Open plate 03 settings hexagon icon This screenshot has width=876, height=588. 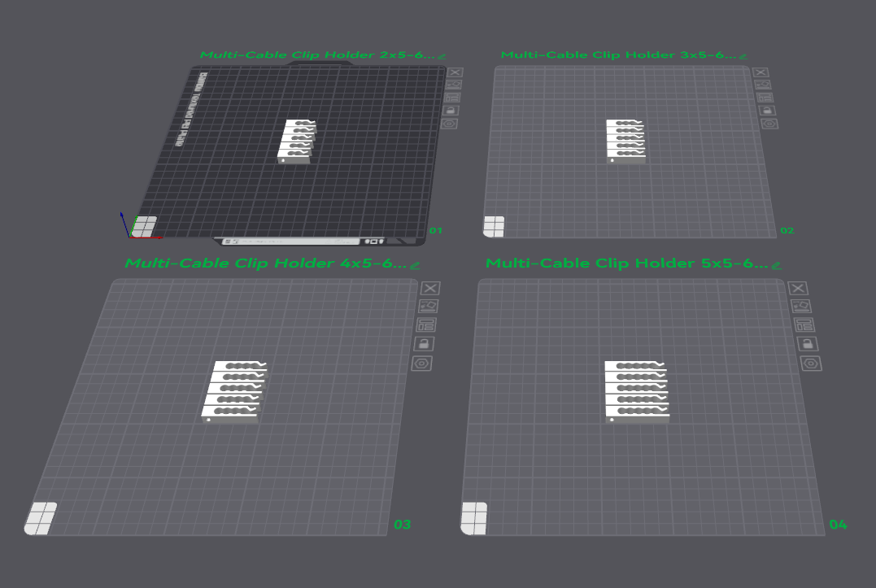[x=422, y=364]
